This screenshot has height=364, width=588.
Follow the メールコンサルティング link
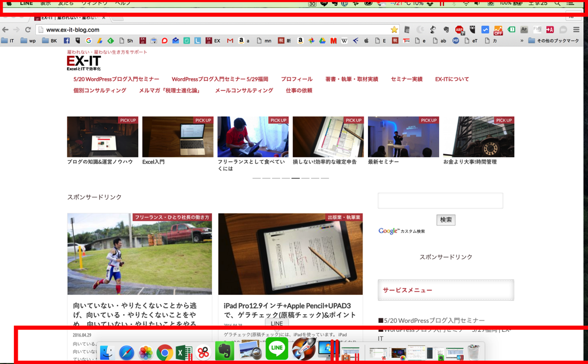click(x=244, y=90)
